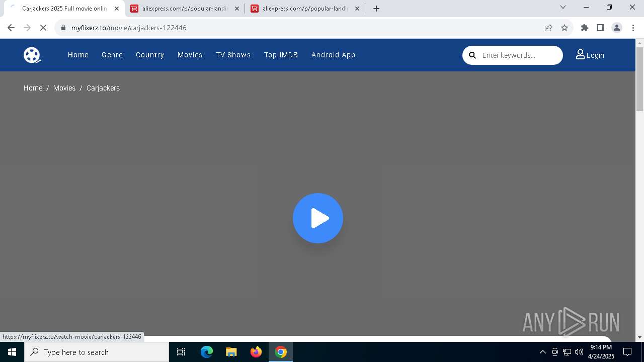Open the network tray icon
This screenshot has height=362, width=644.
pyautogui.click(x=567, y=352)
